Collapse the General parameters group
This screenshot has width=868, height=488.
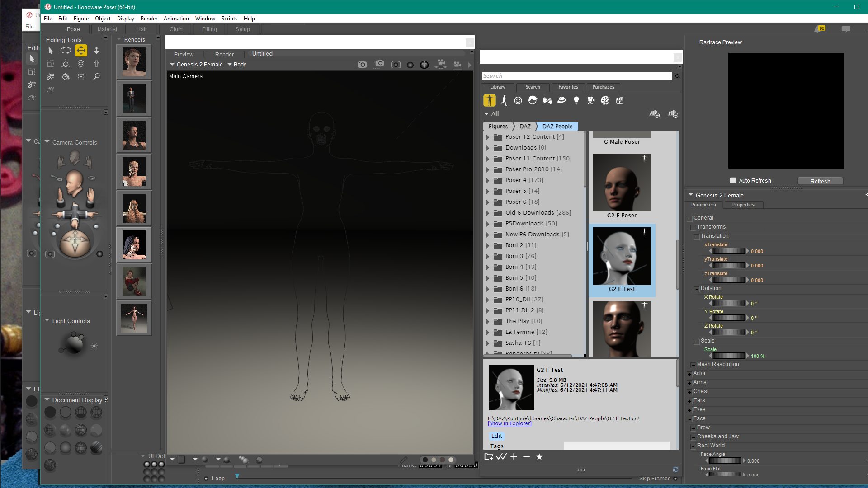[x=690, y=218]
